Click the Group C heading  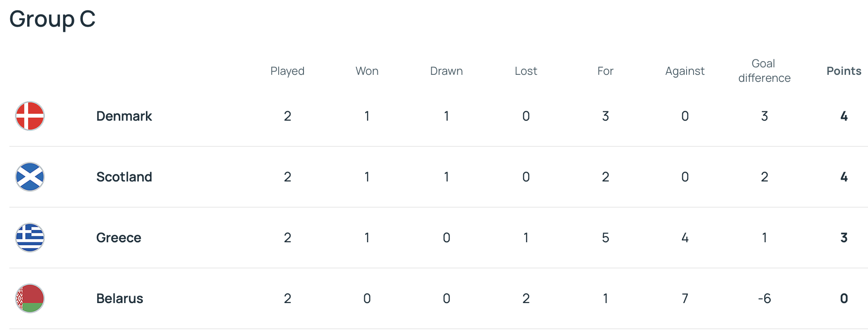[52, 19]
